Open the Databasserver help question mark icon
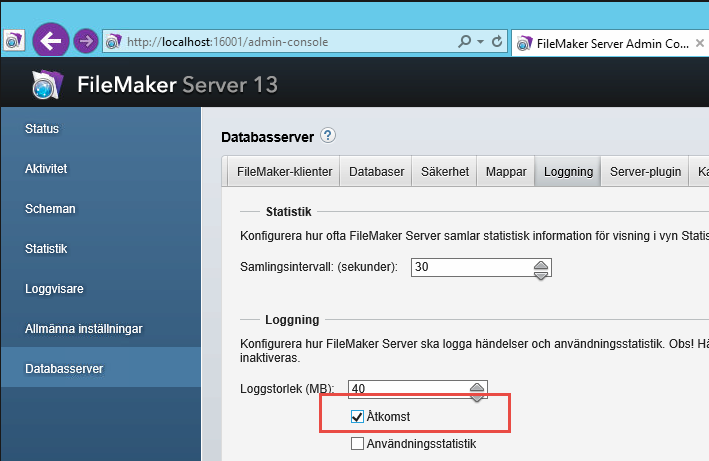The width and height of the screenshot is (709, 461). 328,136
